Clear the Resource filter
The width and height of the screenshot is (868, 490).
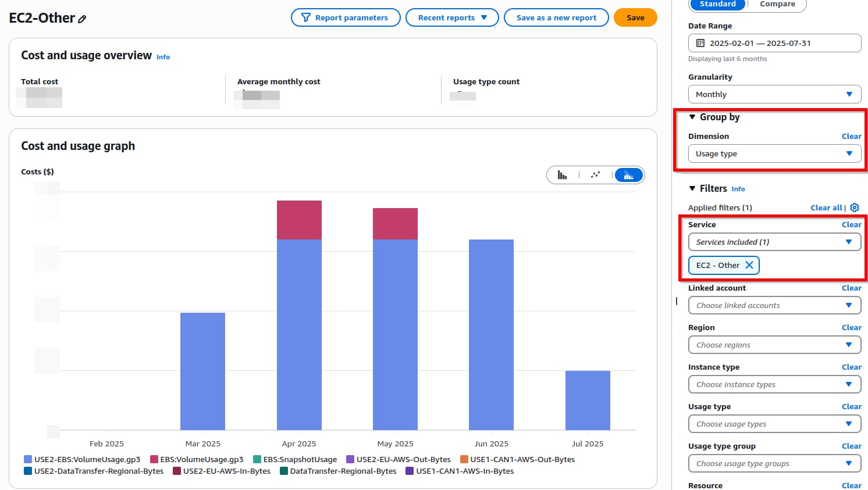click(x=851, y=485)
